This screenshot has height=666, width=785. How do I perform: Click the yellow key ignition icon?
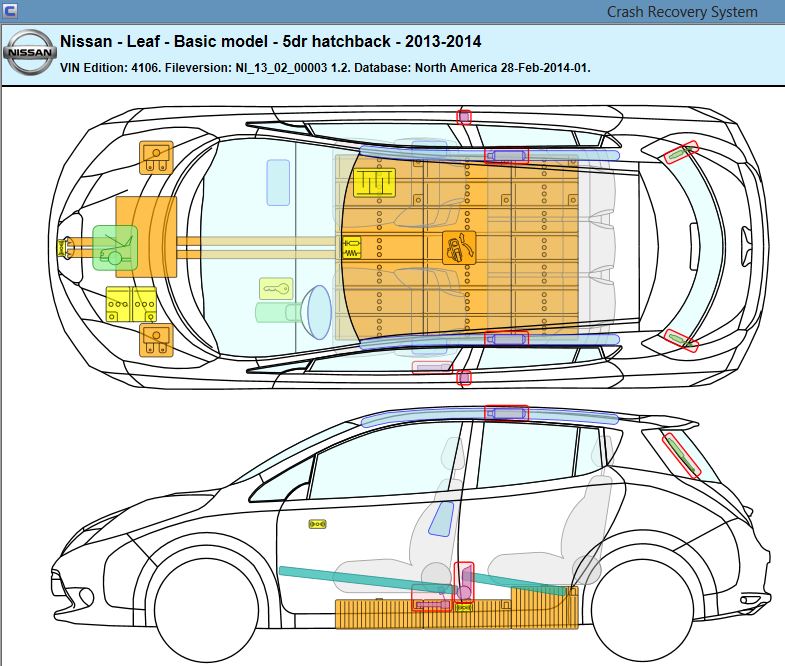coord(277,289)
